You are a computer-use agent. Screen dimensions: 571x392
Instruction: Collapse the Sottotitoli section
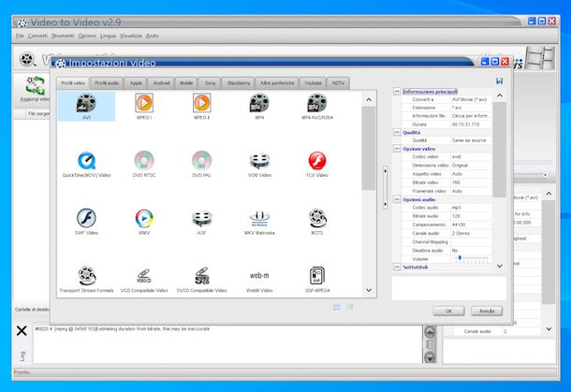397,268
